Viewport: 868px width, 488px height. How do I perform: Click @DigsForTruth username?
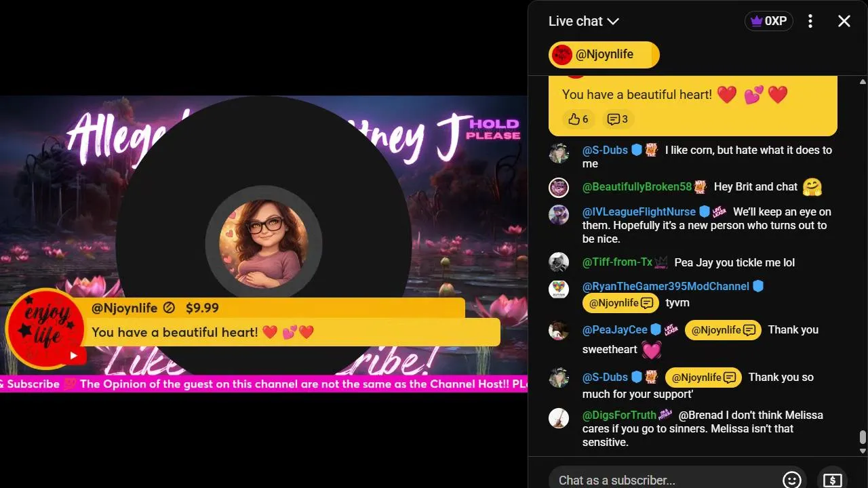(x=619, y=415)
